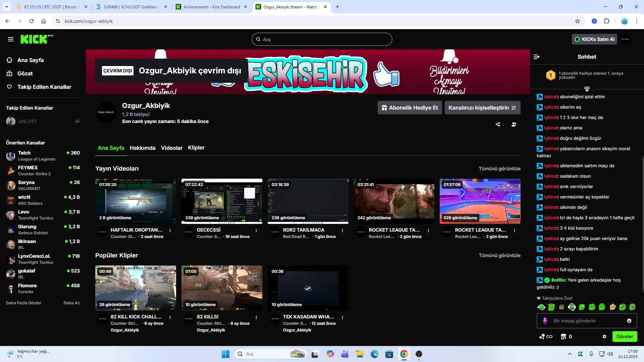The height and width of the screenshot is (362, 644).
Task: Expand the chat leaderboard banner
Action: tap(587, 89)
